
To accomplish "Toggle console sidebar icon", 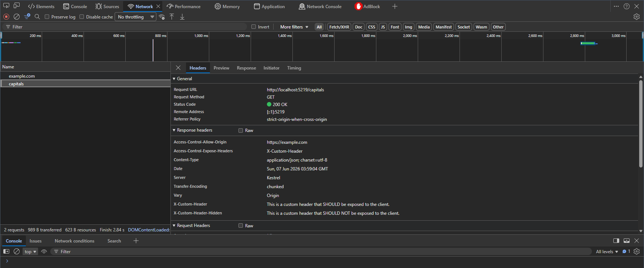I will point(6,251).
